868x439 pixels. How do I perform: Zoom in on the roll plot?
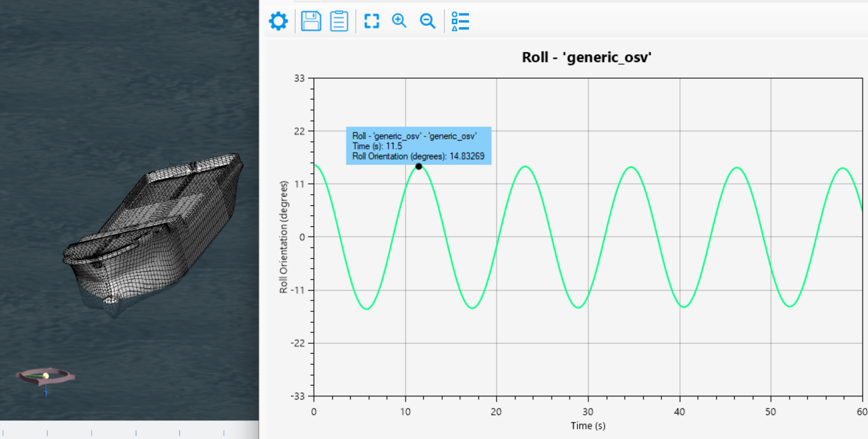(x=399, y=21)
